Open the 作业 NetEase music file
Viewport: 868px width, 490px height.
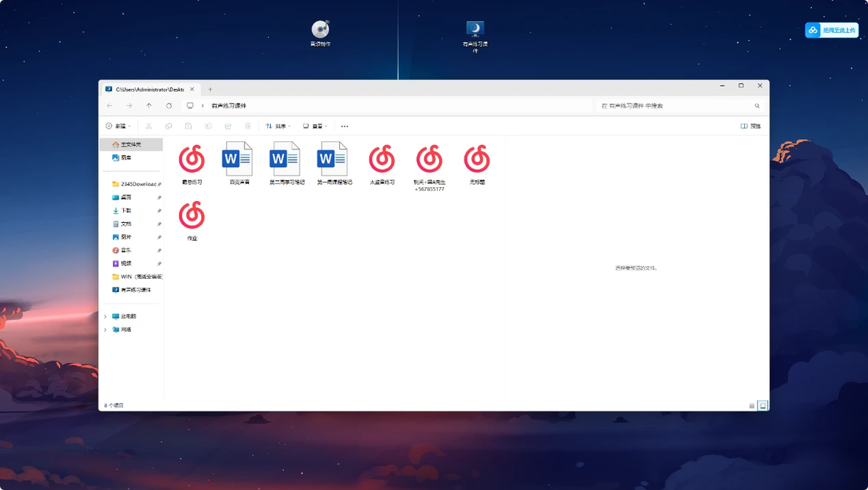(x=192, y=221)
